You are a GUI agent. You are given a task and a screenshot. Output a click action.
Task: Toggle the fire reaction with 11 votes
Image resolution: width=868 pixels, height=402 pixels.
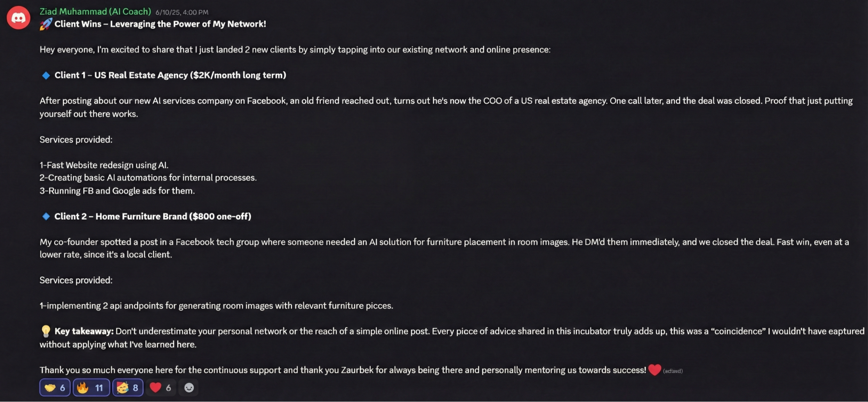91,388
